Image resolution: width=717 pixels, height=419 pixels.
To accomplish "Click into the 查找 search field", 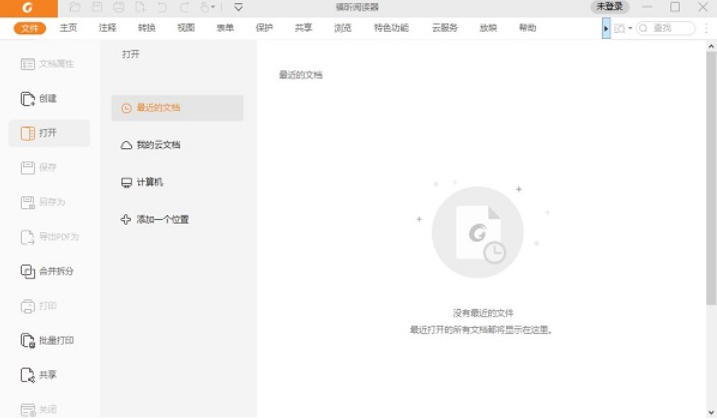I will [665, 28].
